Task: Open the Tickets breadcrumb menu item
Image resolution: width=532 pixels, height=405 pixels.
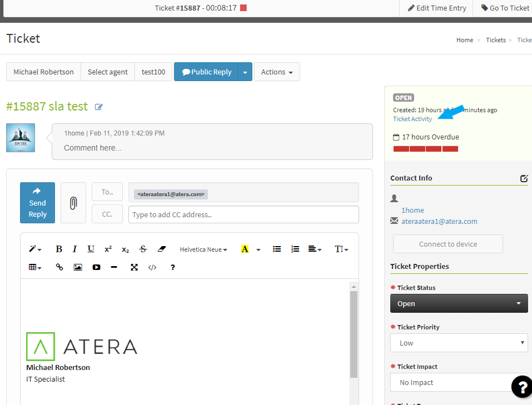Action: pyautogui.click(x=495, y=39)
